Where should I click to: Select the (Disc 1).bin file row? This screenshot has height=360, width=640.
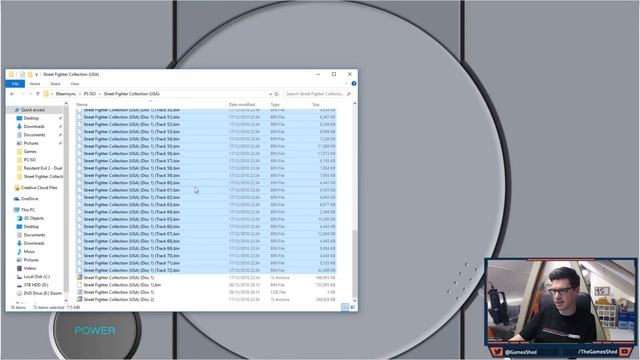click(x=206, y=285)
